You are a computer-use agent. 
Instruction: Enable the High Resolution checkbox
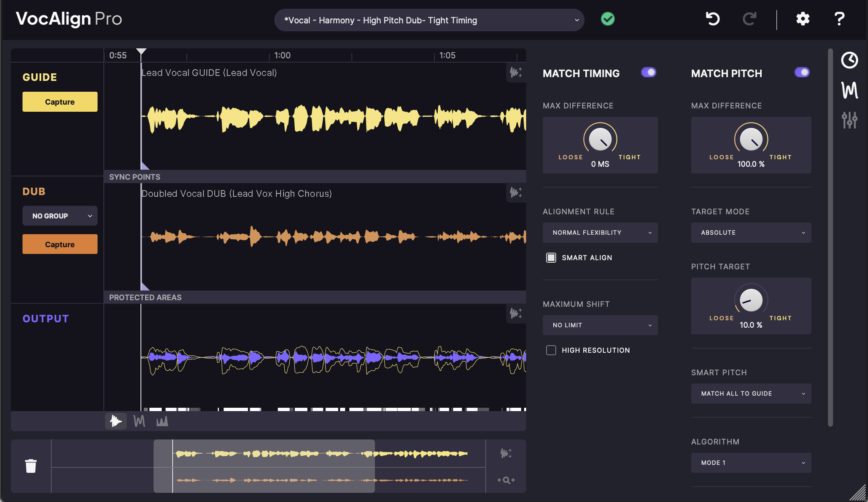551,350
